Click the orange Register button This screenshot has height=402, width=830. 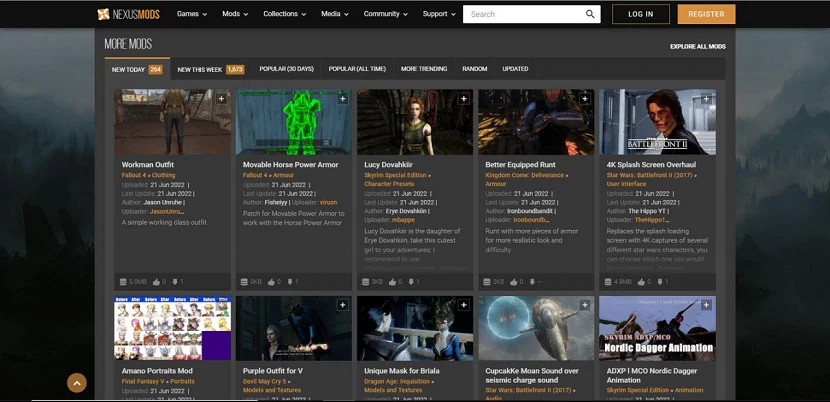click(706, 14)
